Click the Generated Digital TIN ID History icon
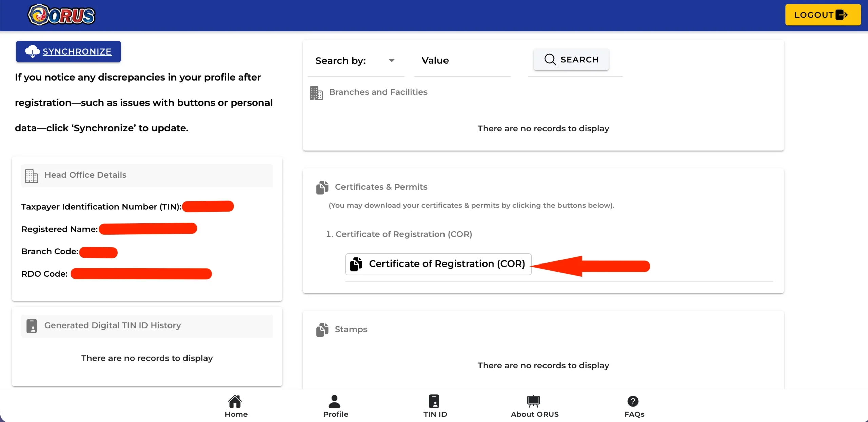Screen dimensions: 868x422 [32, 326]
